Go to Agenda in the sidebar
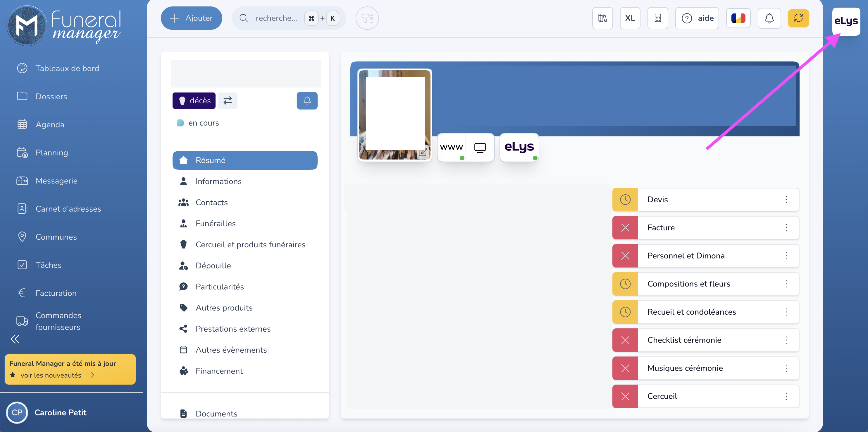The height and width of the screenshot is (432, 868). tap(50, 124)
